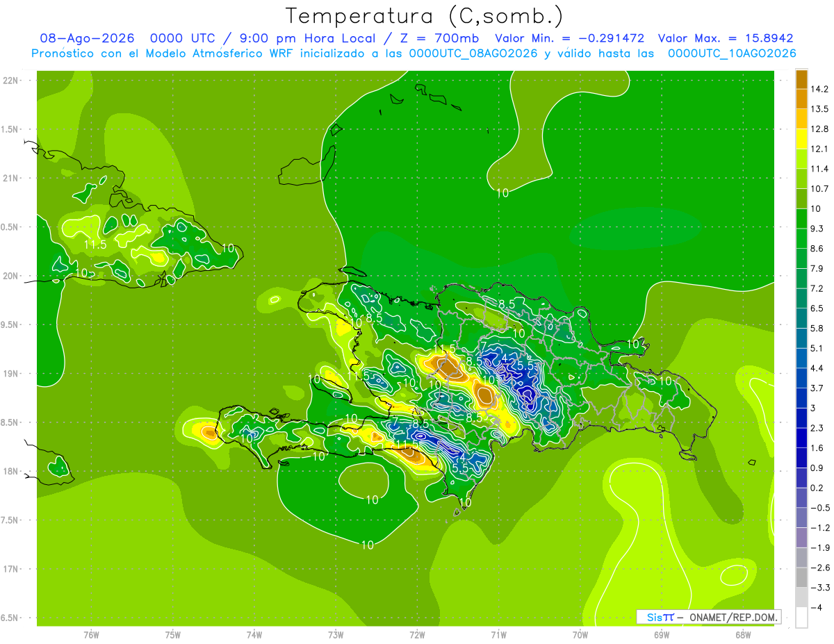Viewport: 834px width, 644px height.
Task: Click the legend value '10.7'
Action: [x=819, y=189]
